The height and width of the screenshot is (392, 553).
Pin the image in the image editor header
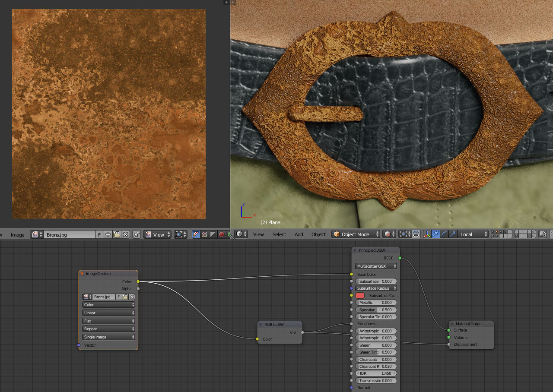click(x=137, y=234)
